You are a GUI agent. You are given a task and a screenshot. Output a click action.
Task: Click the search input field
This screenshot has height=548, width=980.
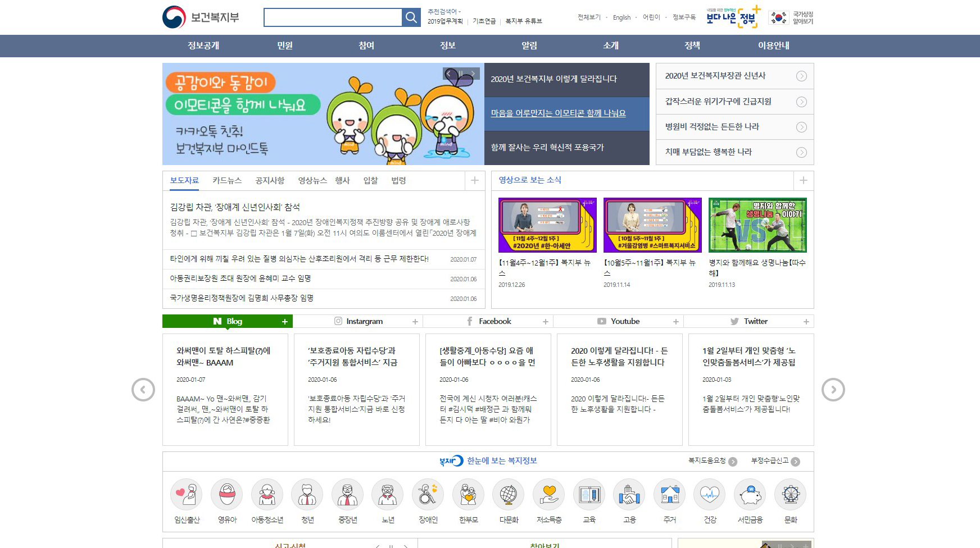[x=333, y=17]
